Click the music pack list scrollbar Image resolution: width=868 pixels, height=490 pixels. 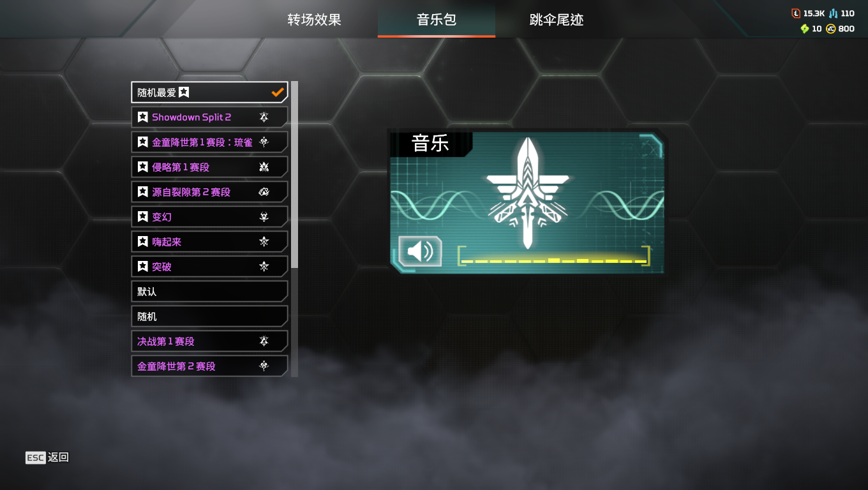[294, 174]
